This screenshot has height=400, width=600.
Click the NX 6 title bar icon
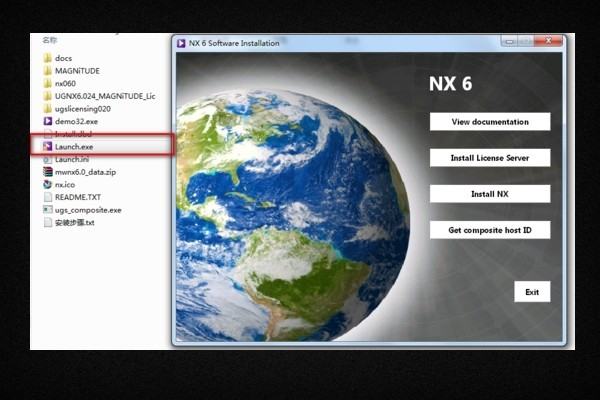coord(181,43)
